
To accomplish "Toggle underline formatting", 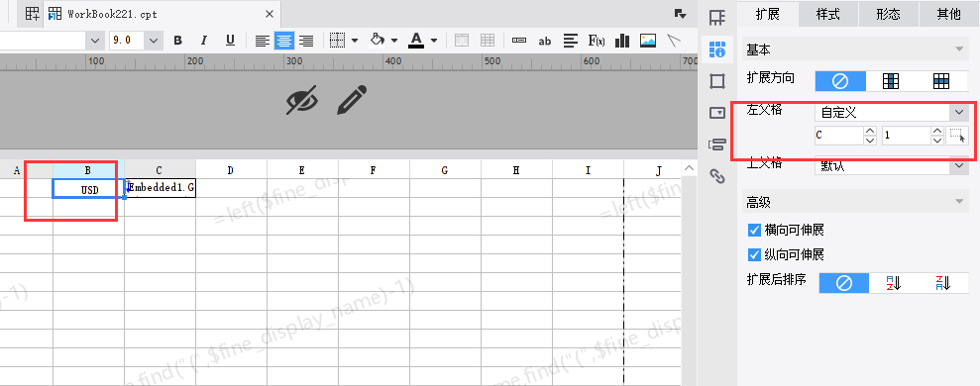I will click(230, 41).
